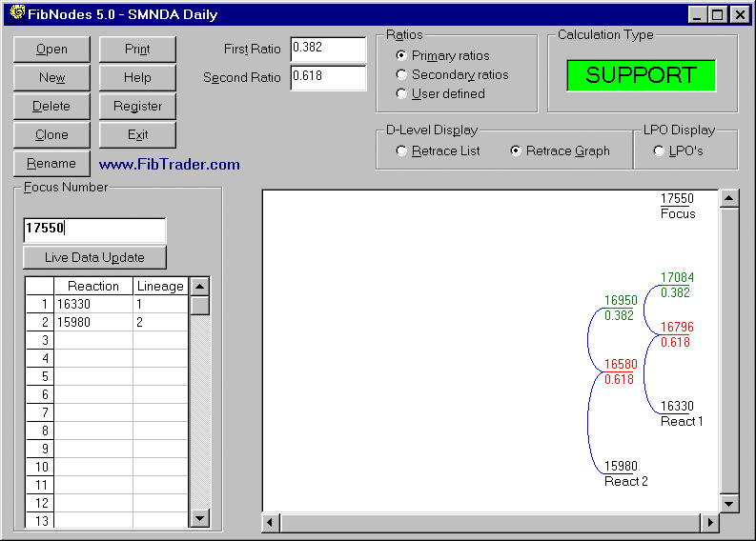
Task: Click graph vertical scrollbar down arrow
Action: [729, 504]
